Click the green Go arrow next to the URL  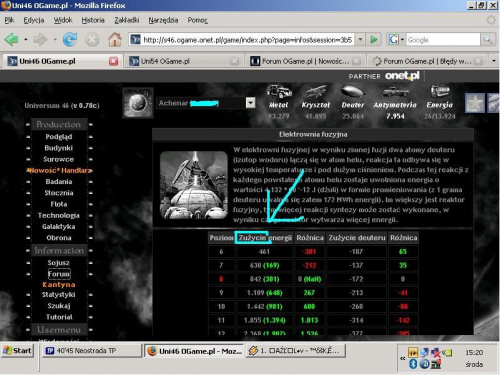(374, 40)
